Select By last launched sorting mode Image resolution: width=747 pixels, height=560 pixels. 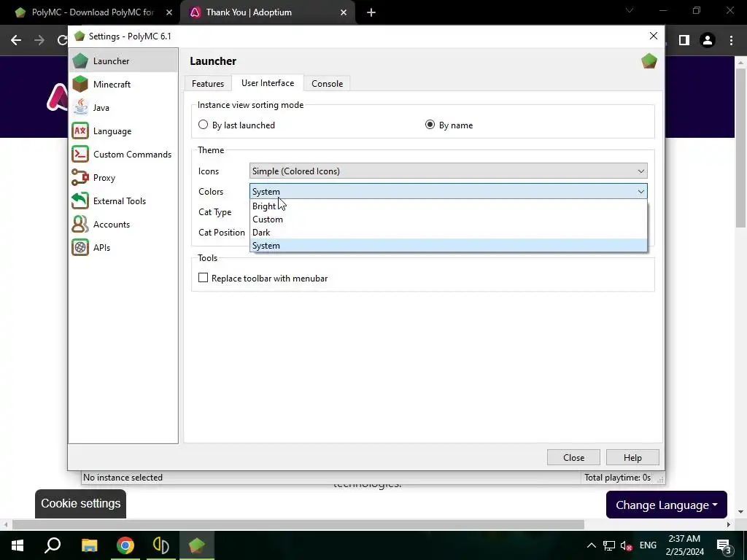point(237,125)
